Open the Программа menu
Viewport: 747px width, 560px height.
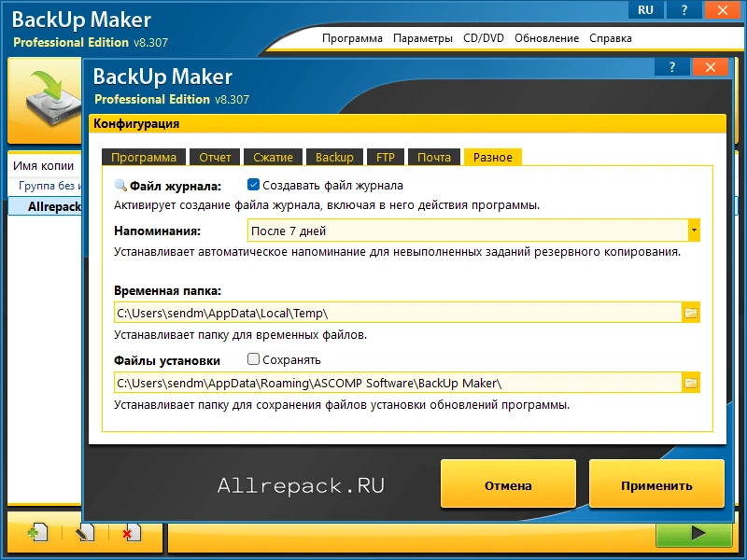tap(352, 38)
